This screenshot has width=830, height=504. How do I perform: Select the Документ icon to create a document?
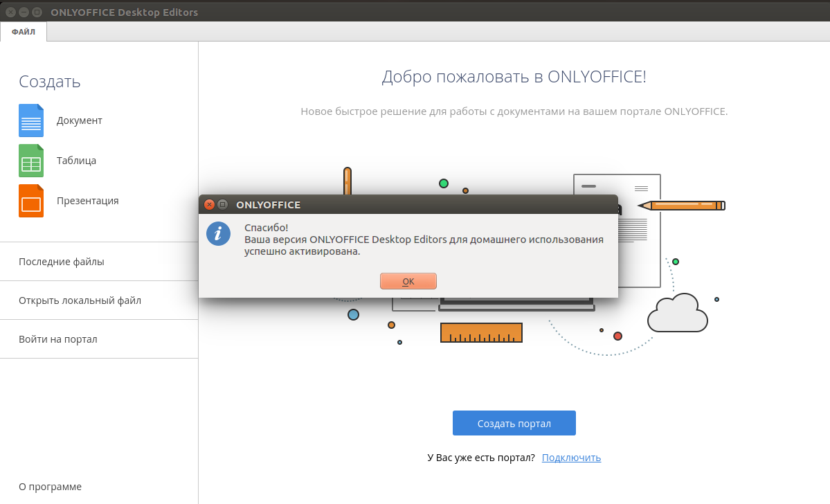30,120
